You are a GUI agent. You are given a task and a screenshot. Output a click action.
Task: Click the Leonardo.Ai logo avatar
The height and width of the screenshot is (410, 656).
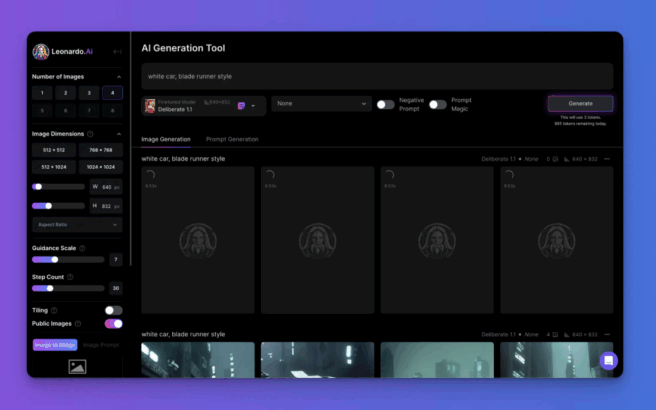coord(41,52)
